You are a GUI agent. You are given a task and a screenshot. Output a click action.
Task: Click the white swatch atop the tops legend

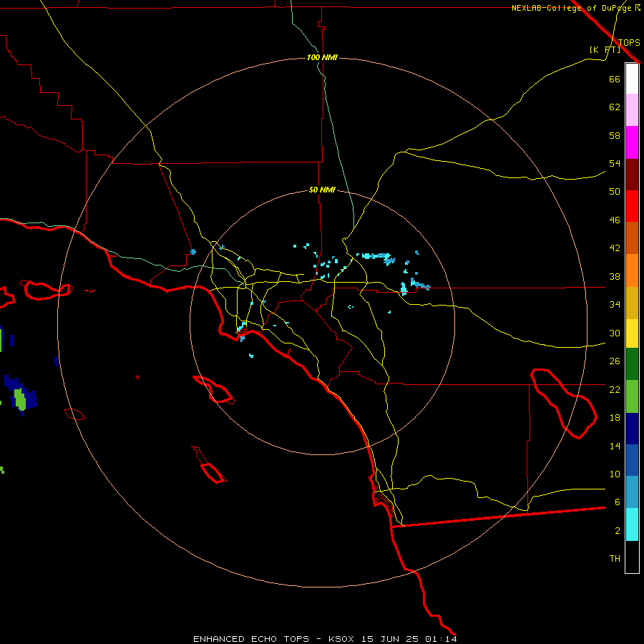(632, 79)
